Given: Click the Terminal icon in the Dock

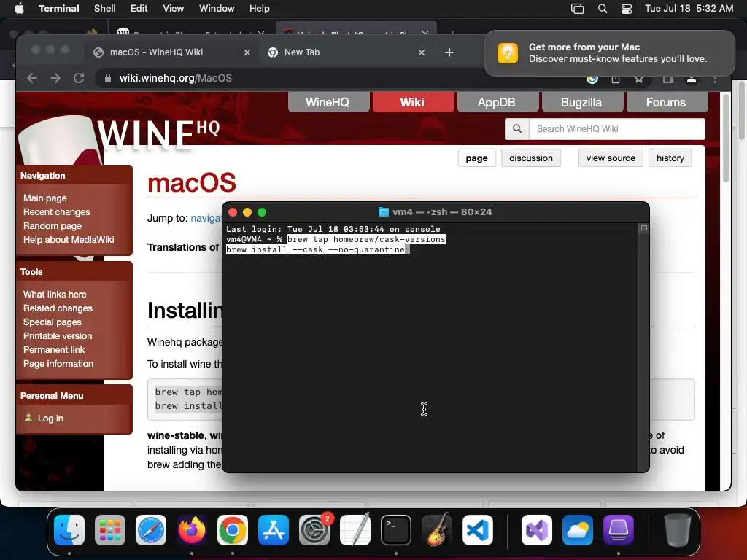Looking at the screenshot, I should [x=396, y=530].
